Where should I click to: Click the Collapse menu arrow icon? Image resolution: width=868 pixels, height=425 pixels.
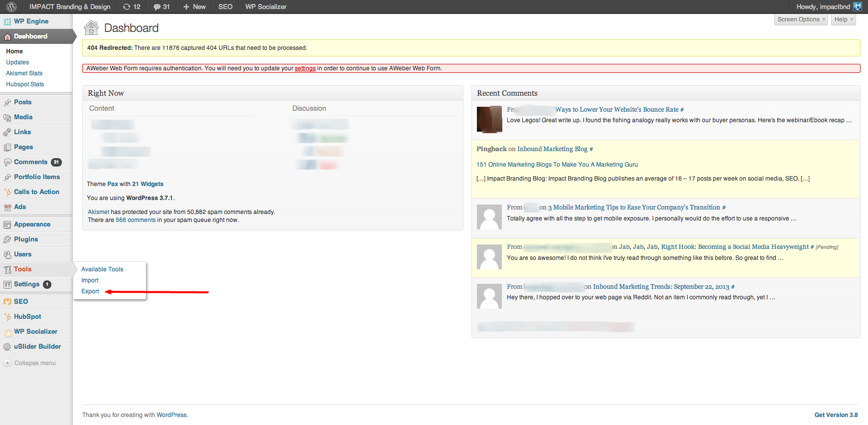click(7, 363)
